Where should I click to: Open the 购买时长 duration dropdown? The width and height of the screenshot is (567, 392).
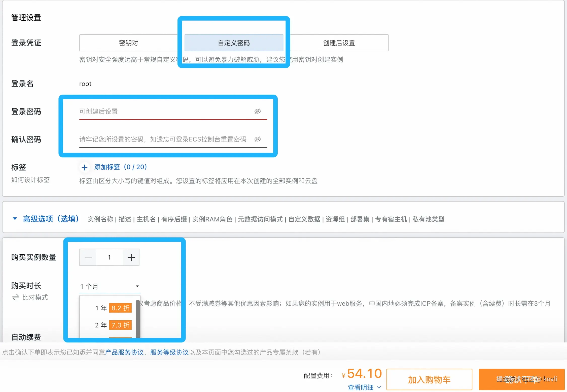coord(110,286)
